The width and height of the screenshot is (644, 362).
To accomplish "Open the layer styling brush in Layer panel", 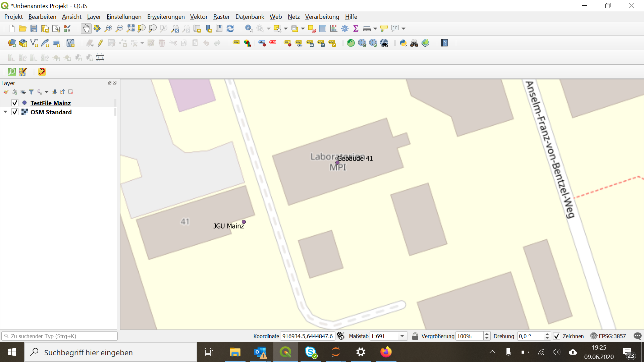I will (x=6, y=92).
